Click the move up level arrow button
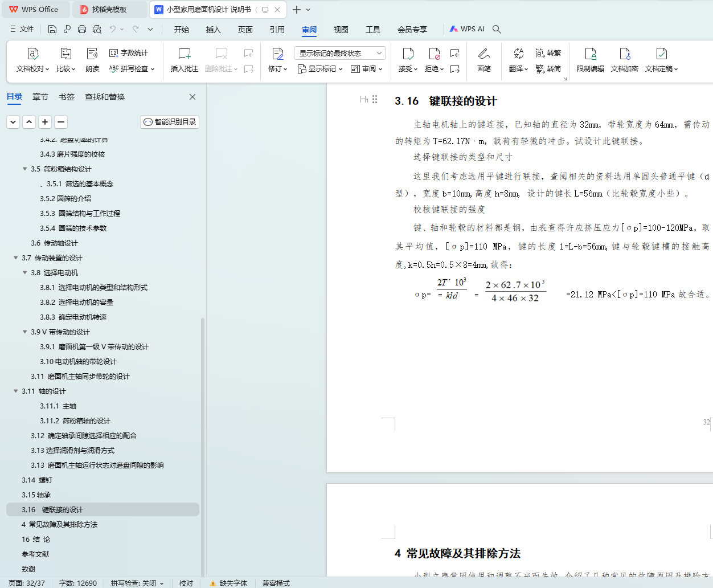The image size is (713, 588). tap(29, 122)
